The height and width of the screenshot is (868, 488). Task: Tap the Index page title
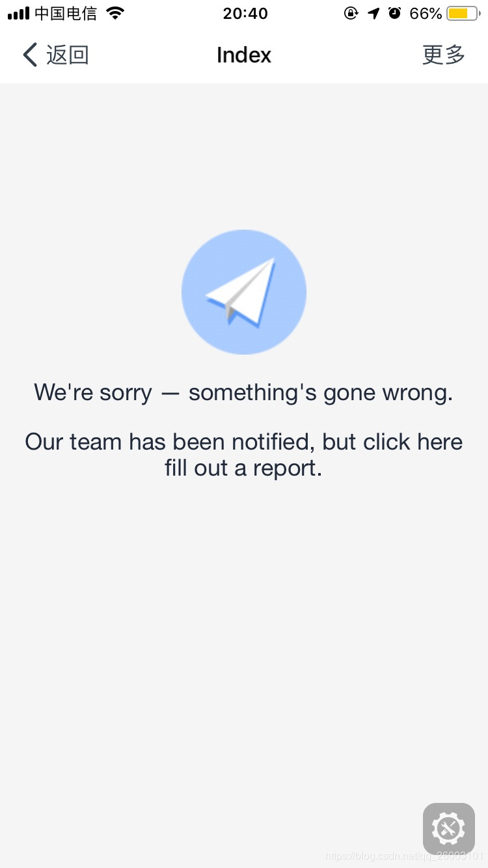coord(244,55)
